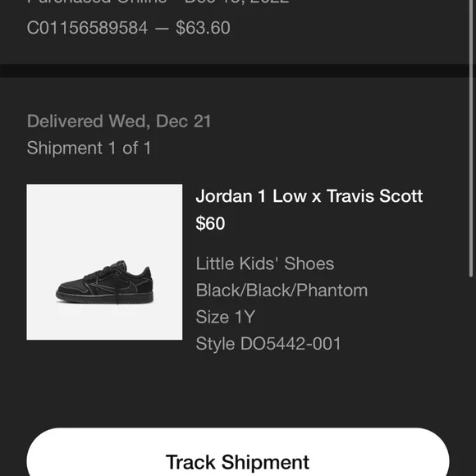This screenshot has height=476, width=476.
Task: Click the Delivered Wed, Dec 21 status
Action: (119, 121)
